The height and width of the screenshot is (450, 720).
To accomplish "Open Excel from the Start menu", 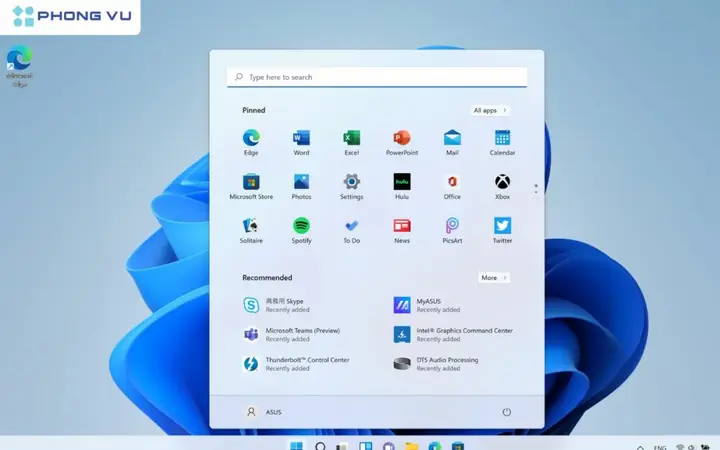I will click(x=352, y=143).
